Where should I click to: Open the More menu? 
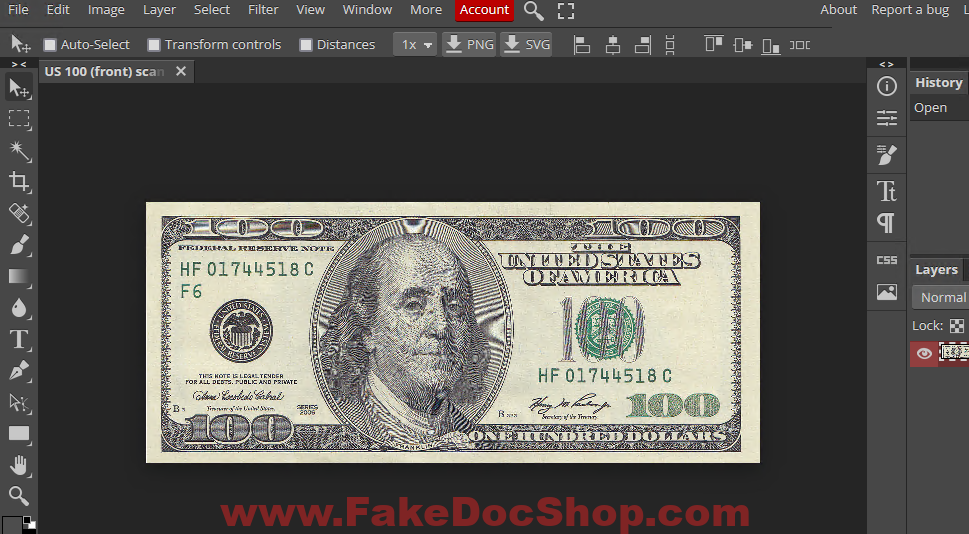coord(426,10)
